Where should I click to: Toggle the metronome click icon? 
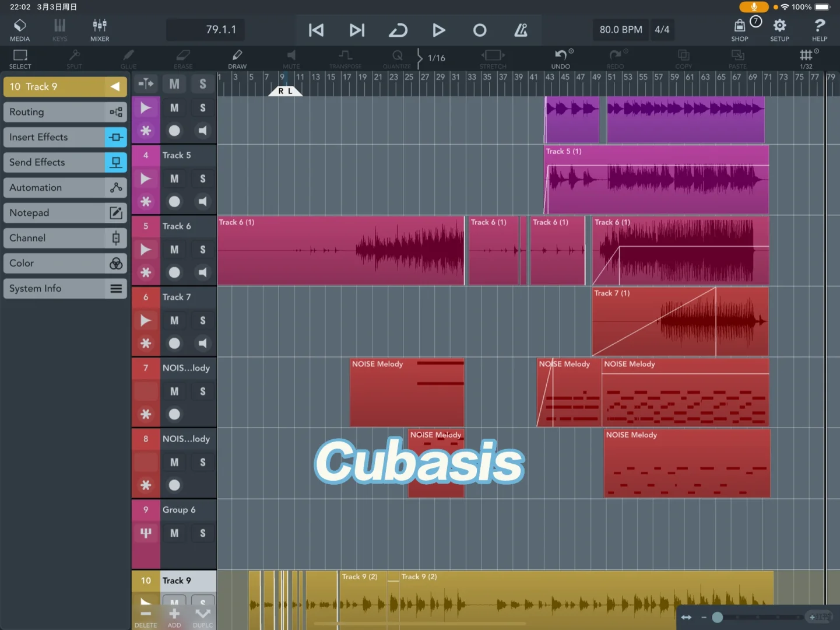(521, 30)
